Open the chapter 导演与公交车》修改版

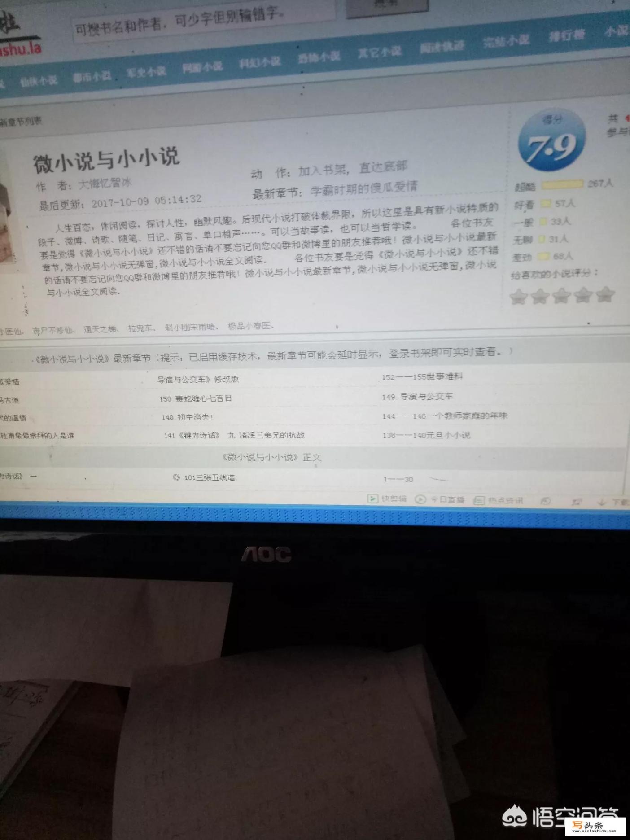pos(198,379)
